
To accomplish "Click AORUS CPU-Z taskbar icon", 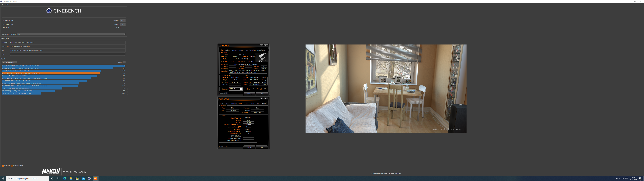I will point(95,178).
